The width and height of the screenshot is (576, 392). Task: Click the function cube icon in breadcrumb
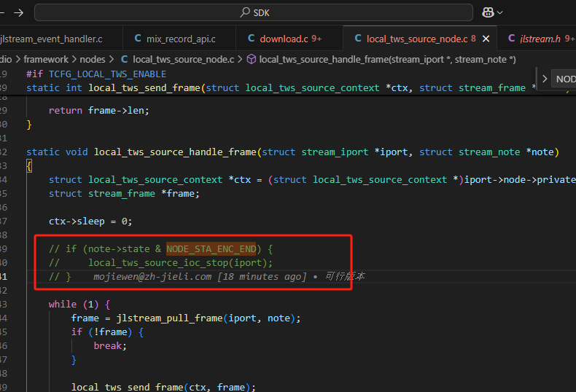click(x=252, y=59)
